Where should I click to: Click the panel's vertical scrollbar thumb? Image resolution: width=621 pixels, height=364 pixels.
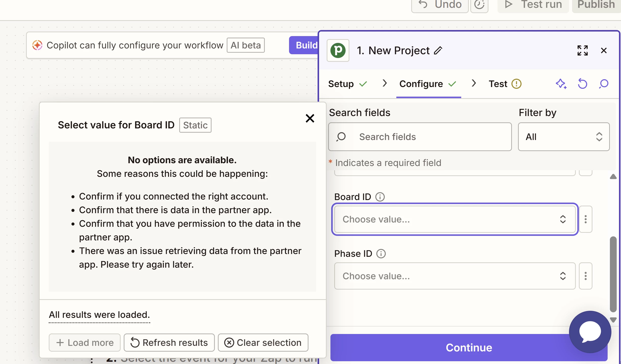613,274
